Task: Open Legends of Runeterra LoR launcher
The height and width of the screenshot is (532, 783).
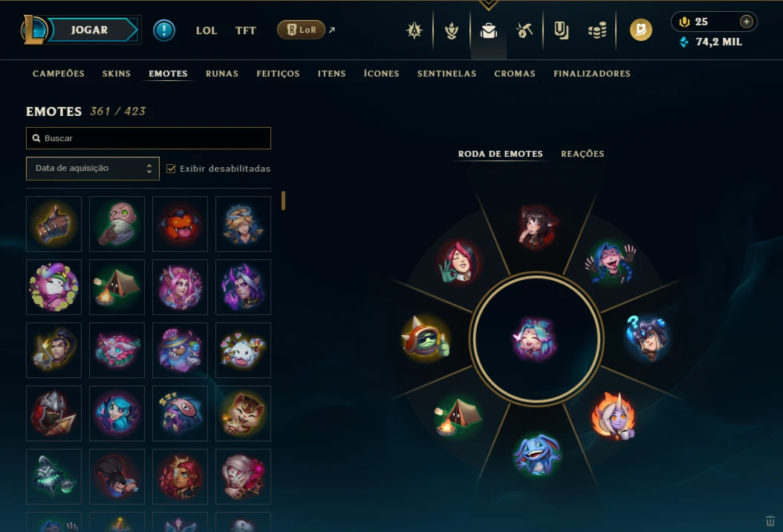Action: [x=301, y=30]
